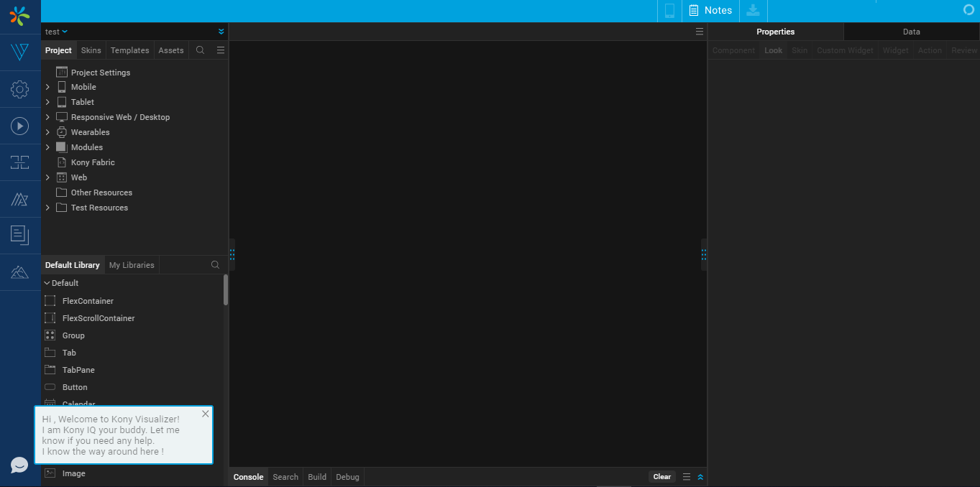Viewport: 980px width, 487px height.
Task: Open the Custom Widget properties sub-tab
Action: click(845, 50)
